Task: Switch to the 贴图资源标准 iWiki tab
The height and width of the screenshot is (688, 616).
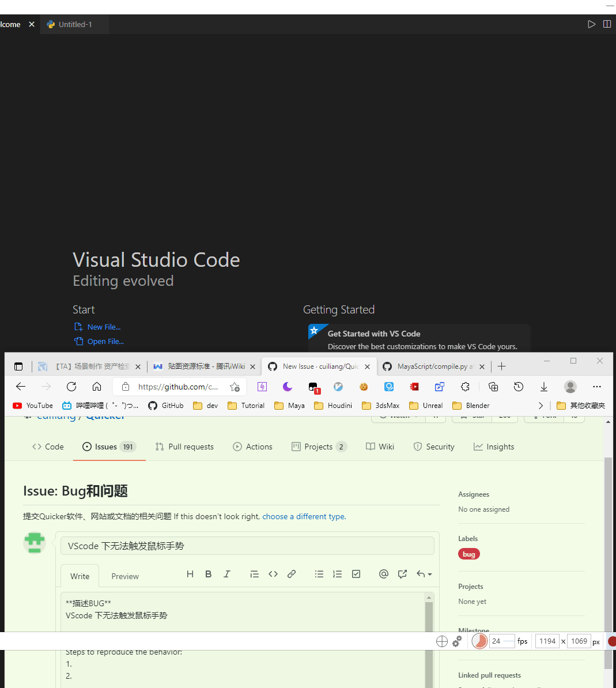Action: tap(204, 366)
